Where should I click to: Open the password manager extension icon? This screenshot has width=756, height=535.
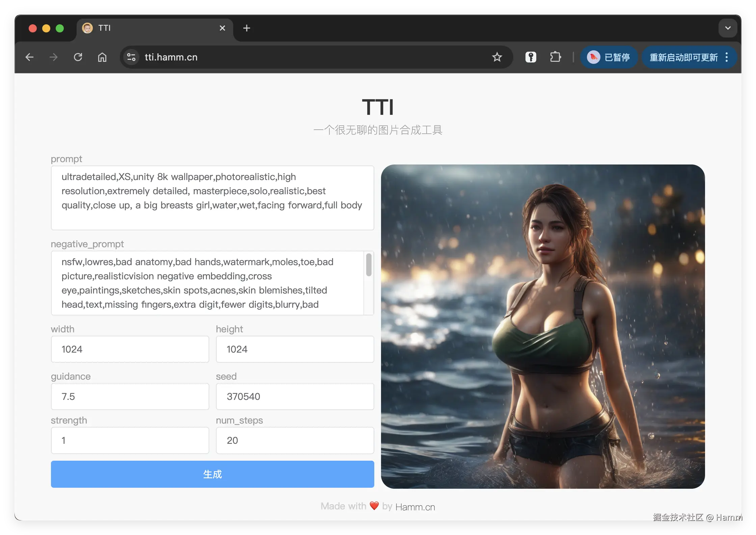coord(531,57)
